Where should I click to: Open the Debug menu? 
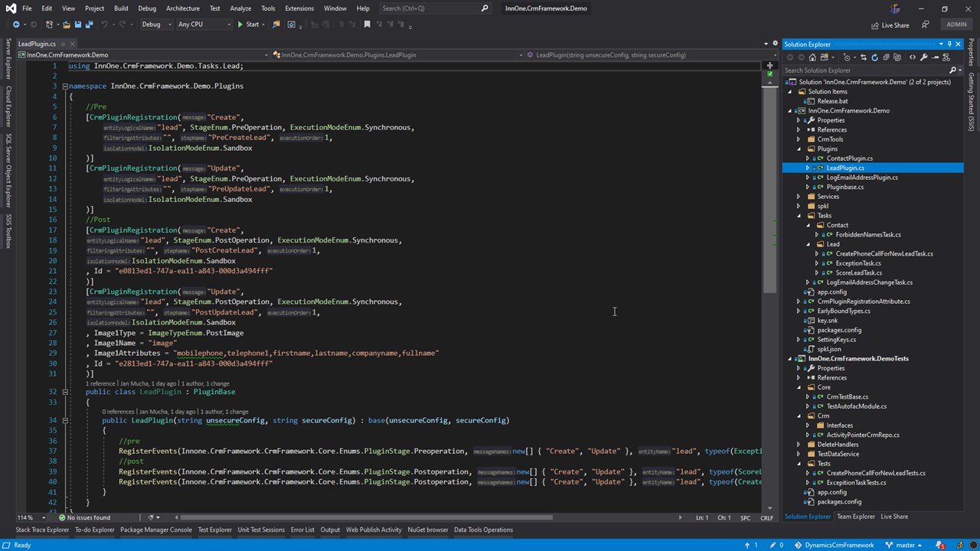pyautogui.click(x=147, y=8)
